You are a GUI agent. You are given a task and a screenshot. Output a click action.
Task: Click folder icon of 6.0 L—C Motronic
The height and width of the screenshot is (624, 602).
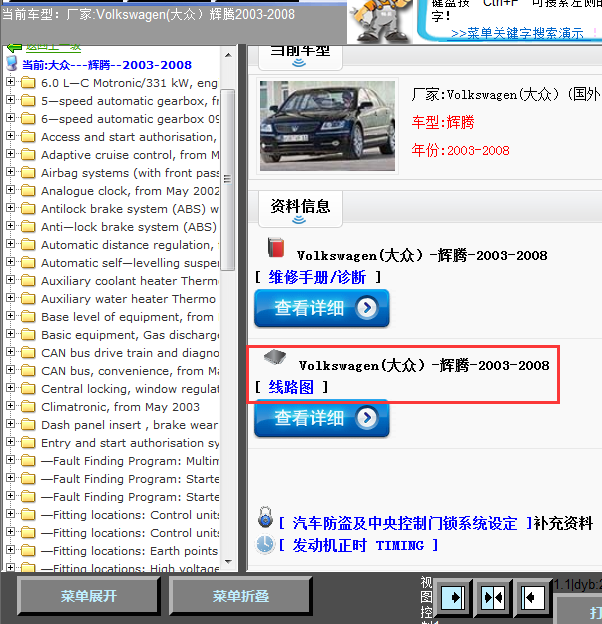point(28,83)
